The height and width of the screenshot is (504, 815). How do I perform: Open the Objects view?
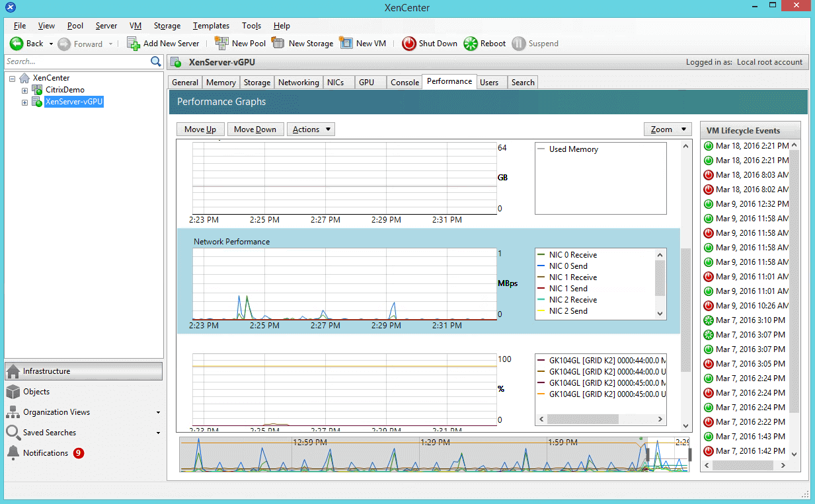83,392
